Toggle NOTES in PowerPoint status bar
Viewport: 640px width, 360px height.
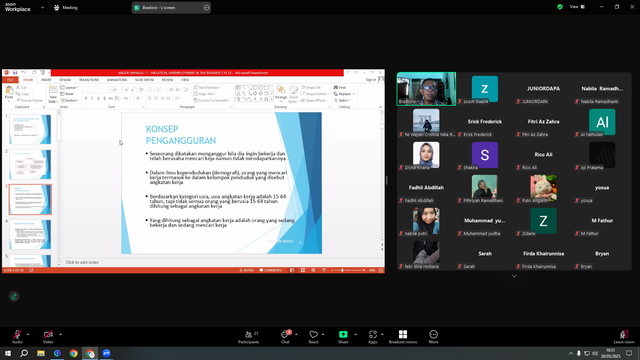coord(247,270)
